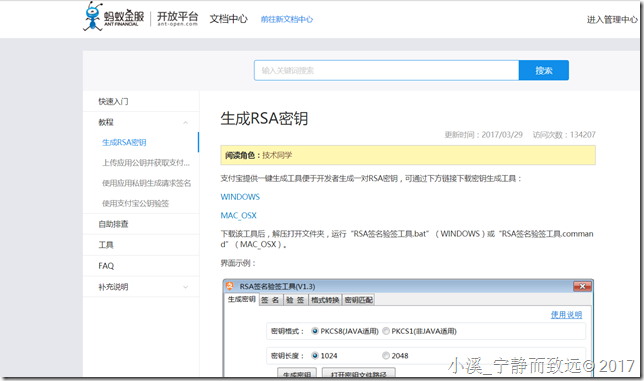644x381 pixels.
Task: Click the Ant Financial ant logo
Action: tap(94, 16)
